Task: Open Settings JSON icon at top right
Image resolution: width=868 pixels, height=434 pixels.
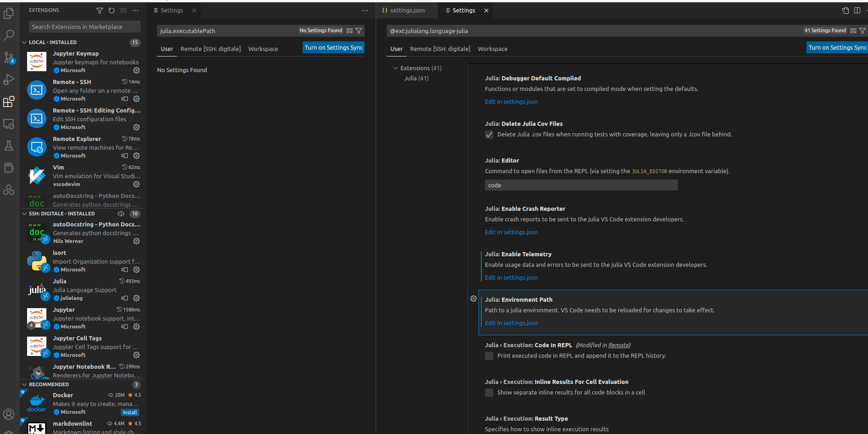Action: click(845, 10)
